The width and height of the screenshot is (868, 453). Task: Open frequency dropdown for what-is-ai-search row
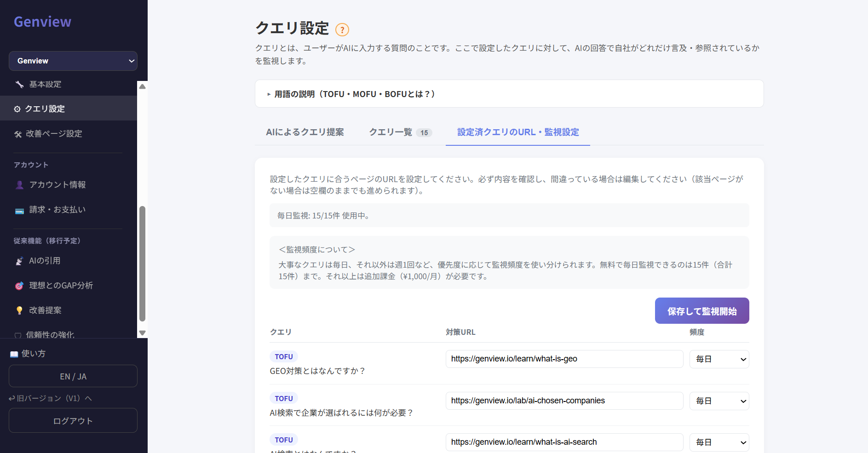coord(719,442)
